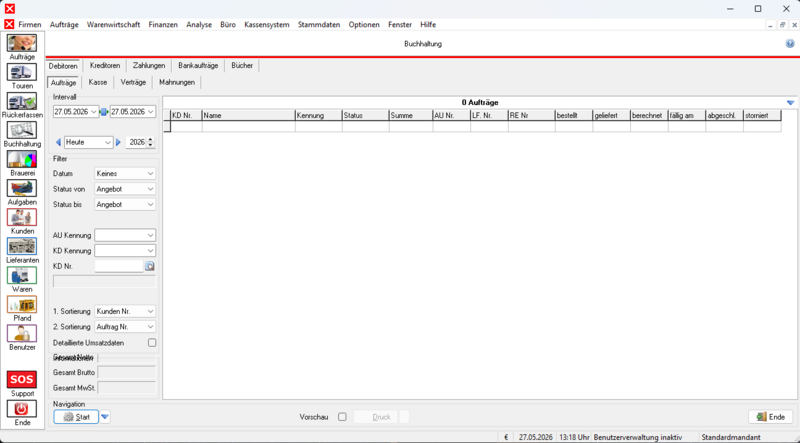Open the Benutzer sidebar icon
The height and width of the screenshot is (443, 800).
click(x=22, y=334)
